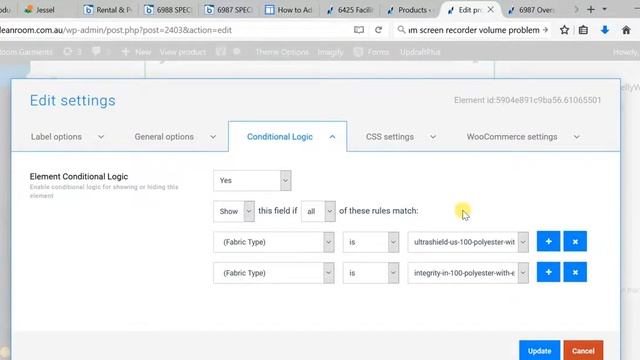
Task: Open Theme Options in admin bar
Action: click(x=282, y=52)
